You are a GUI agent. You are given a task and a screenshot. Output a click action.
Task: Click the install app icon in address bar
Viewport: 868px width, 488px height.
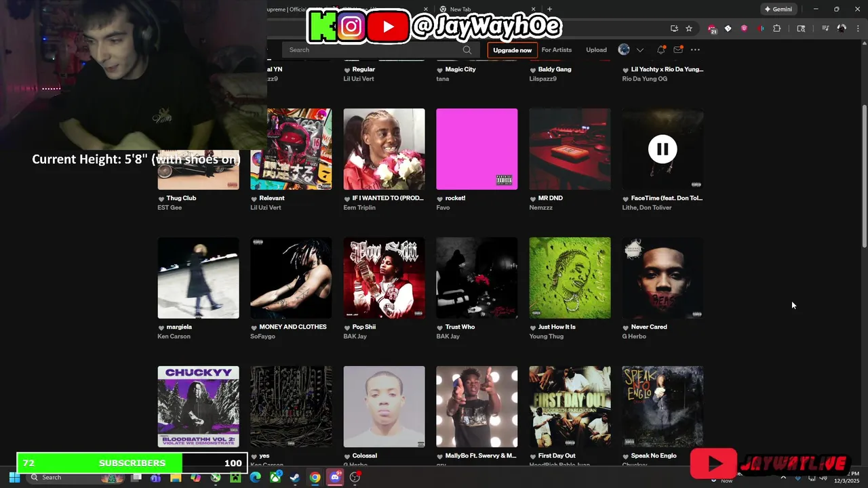674,28
